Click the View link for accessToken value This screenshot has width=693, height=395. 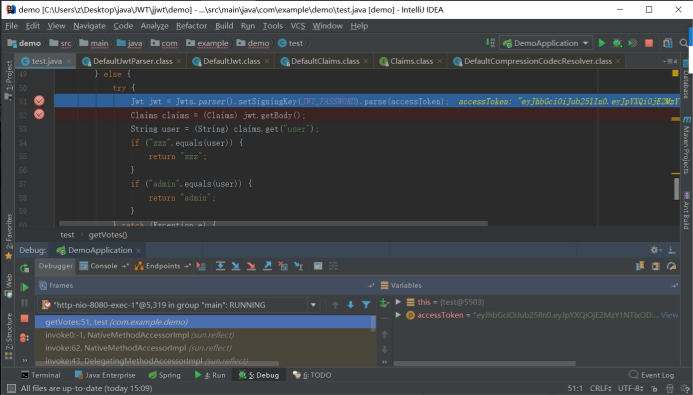pos(669,315)
